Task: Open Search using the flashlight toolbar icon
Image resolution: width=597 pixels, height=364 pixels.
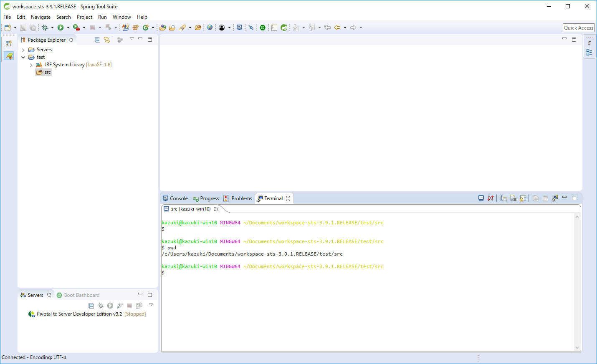Action: coord(183,28)
